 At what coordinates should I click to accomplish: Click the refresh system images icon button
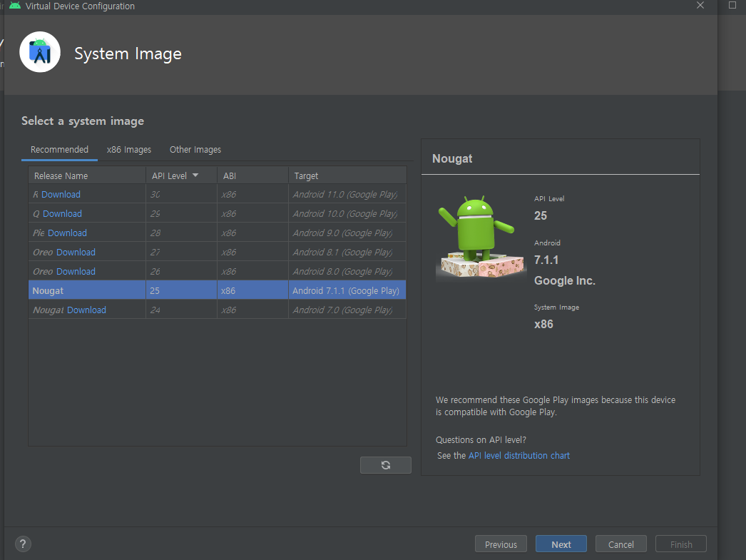coord(385,465)
